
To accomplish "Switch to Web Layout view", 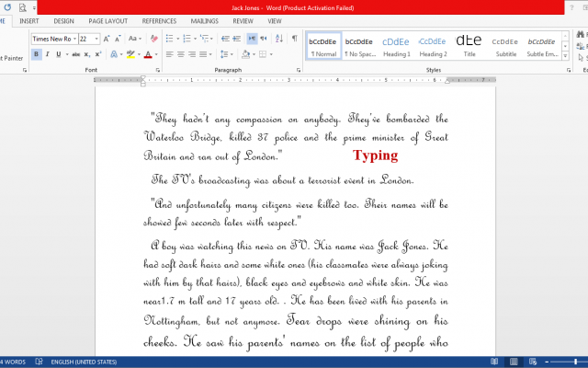I will (x=533, y=362).
